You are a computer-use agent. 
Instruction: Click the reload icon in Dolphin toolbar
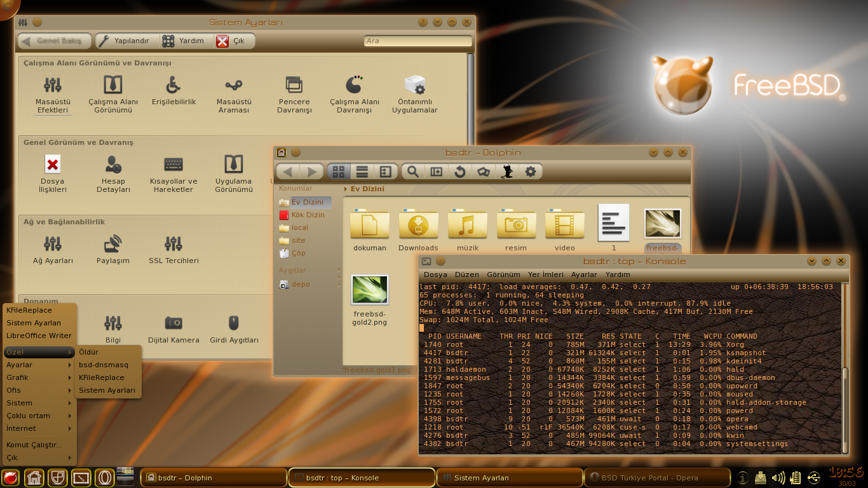pyautogui.click(x=459, y=171)
